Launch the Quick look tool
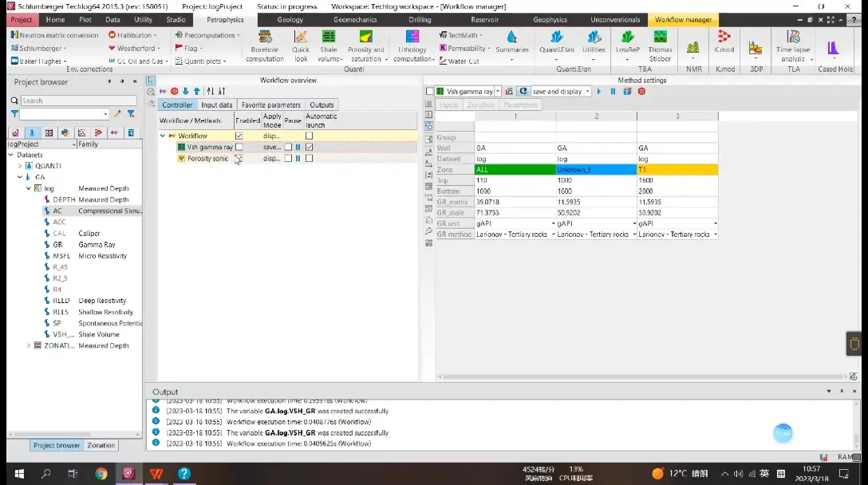Viewport: 868px width, 485px height. pyautogui.click(x=301, y=46)
